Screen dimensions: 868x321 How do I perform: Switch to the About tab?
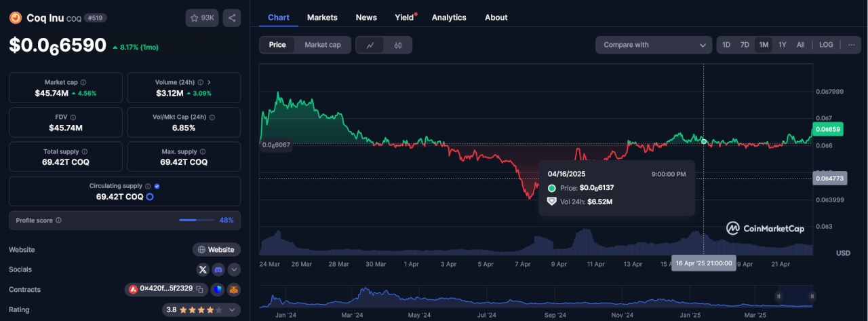496,18
